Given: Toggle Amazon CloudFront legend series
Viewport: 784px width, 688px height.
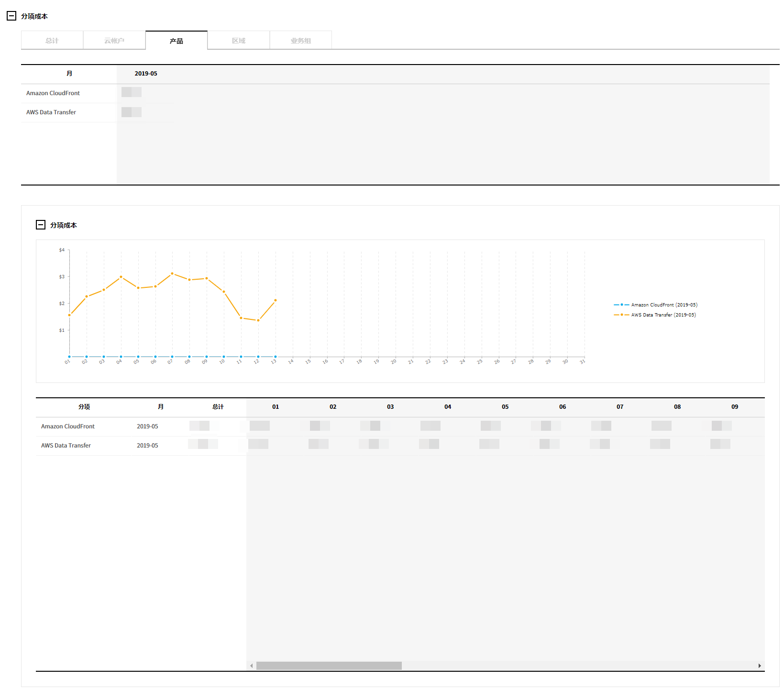Looking at the screenshot, I should pos(655,305).
